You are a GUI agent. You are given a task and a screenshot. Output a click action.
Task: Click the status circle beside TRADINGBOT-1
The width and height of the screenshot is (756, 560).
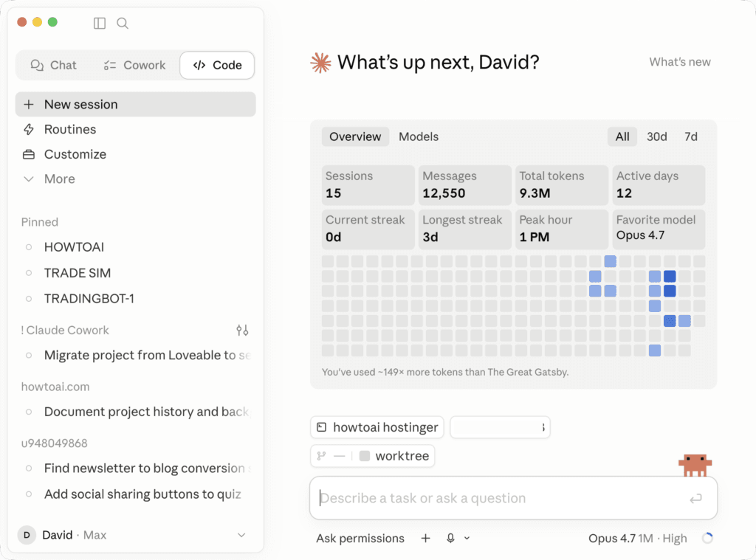tap(29, 299)
